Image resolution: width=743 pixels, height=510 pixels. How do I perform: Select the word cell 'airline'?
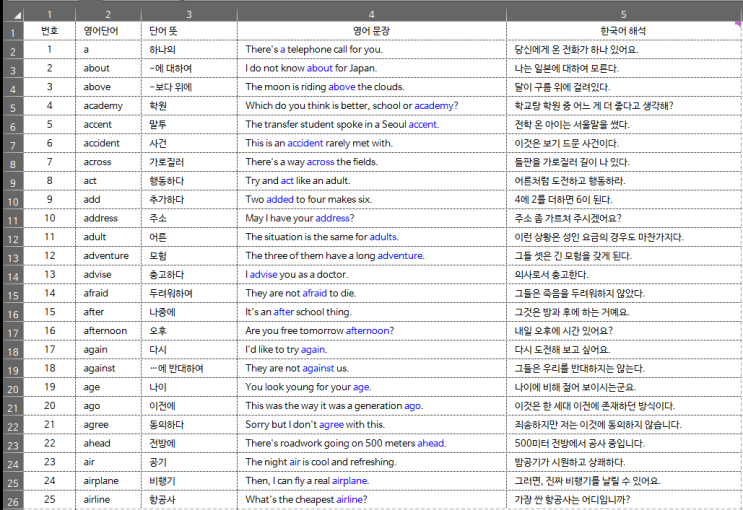tap(108, 500)
